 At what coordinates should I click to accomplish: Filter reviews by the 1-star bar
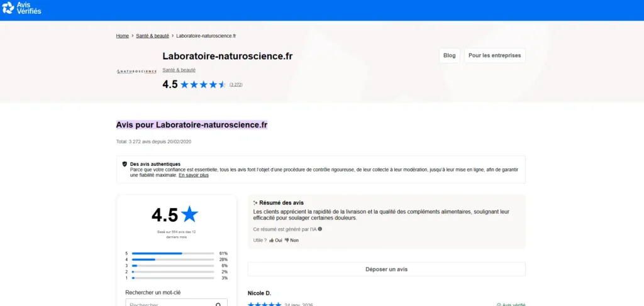tap(173, 278)
